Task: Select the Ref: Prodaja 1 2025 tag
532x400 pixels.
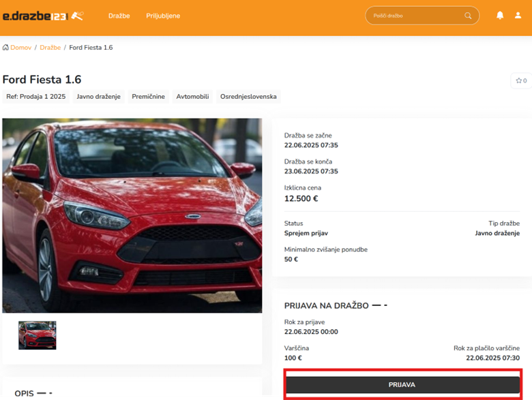Action: (36, 97)
